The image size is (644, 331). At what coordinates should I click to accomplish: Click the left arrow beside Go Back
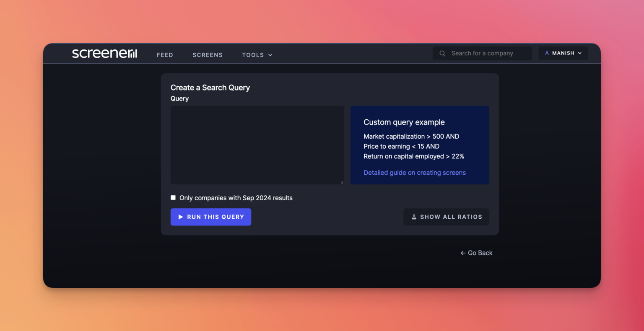coord(462,253)
